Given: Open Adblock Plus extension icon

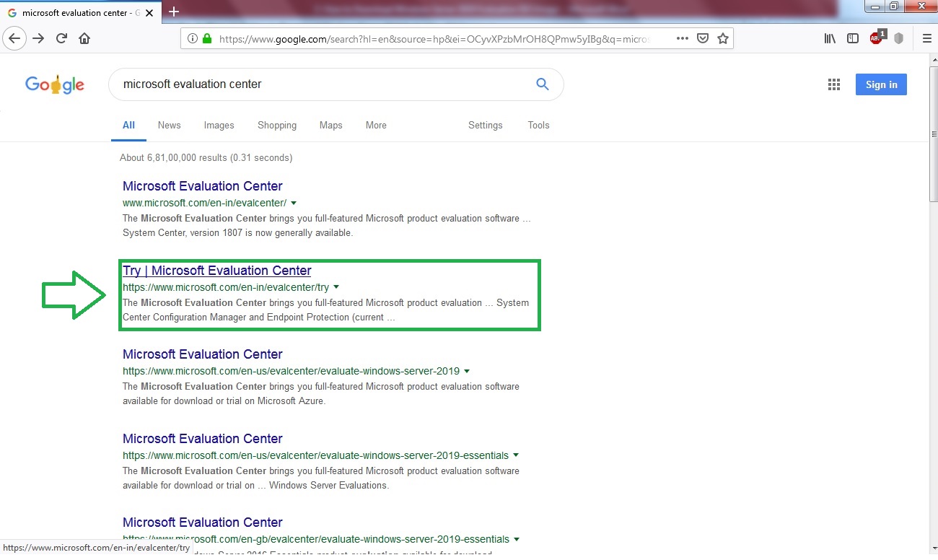Looking at the screenshot, I should (877, 38).
